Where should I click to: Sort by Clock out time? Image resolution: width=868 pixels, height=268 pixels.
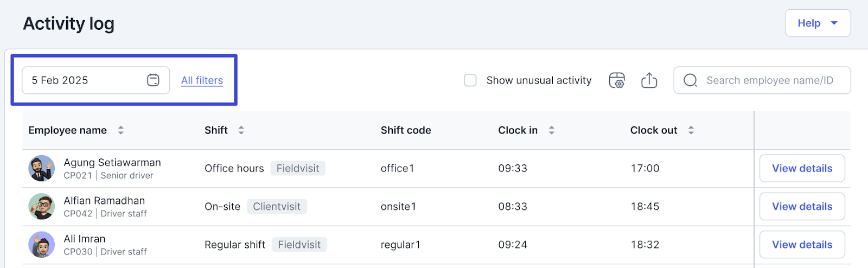click(691, 130)
